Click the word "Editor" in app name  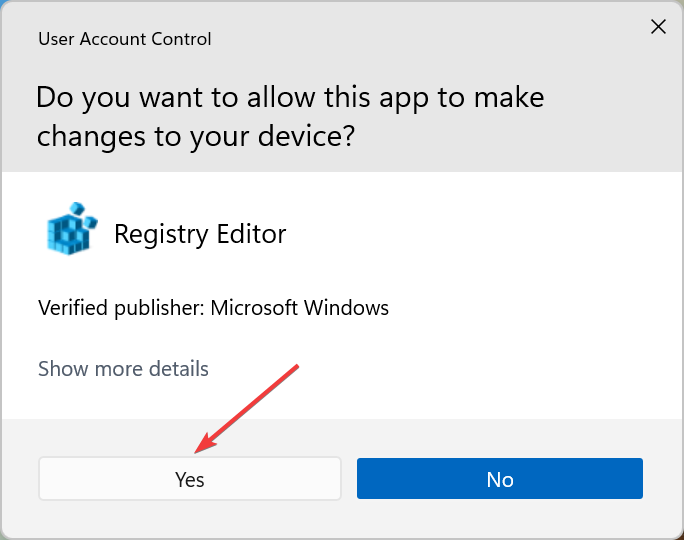click(x=251, y=234)
